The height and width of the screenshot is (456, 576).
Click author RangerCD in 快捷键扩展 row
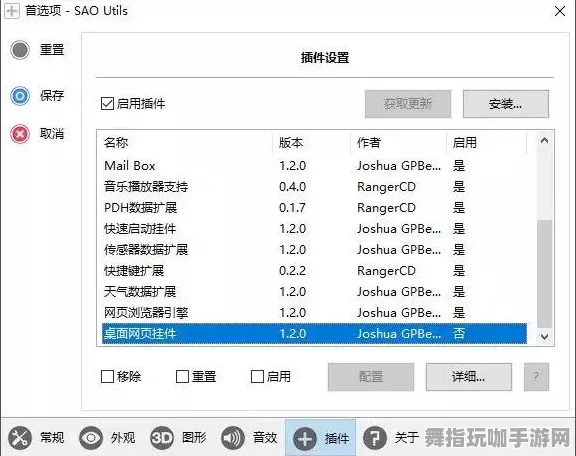click(x=386, y=271)
